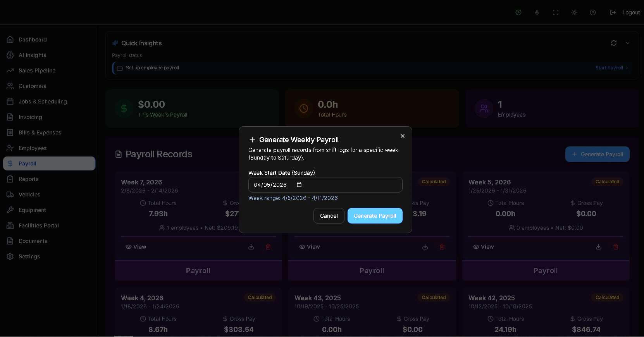
Task: Open Documents section
Action: tap(49, 241)
